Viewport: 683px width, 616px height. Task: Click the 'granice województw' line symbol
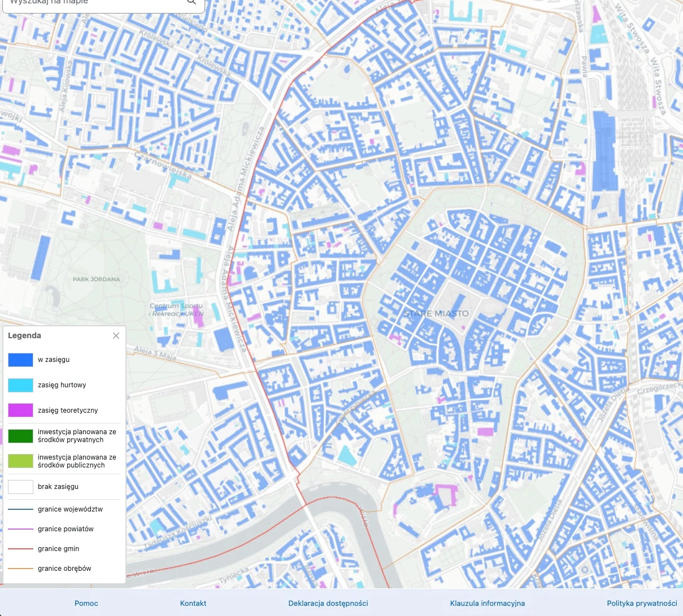(x=20, y=509)
